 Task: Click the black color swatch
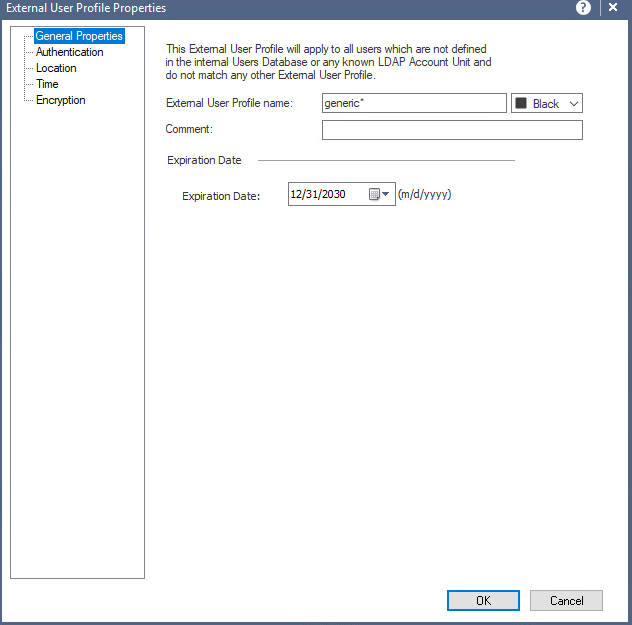click(x=521, y=103)
